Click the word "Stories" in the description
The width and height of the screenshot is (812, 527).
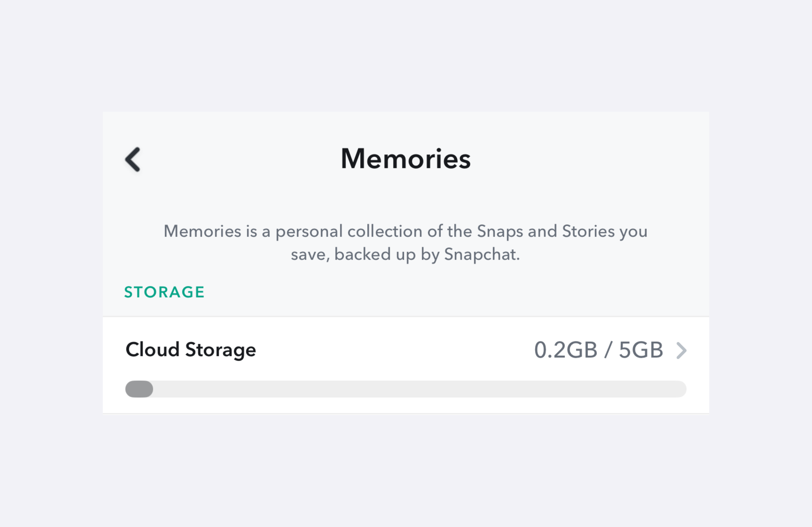pos(588,232)
